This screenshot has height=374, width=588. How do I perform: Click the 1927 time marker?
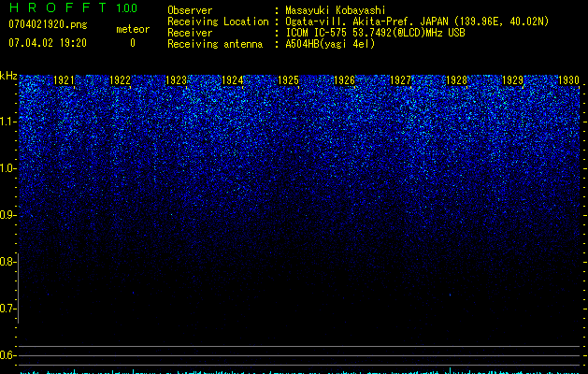400,80
